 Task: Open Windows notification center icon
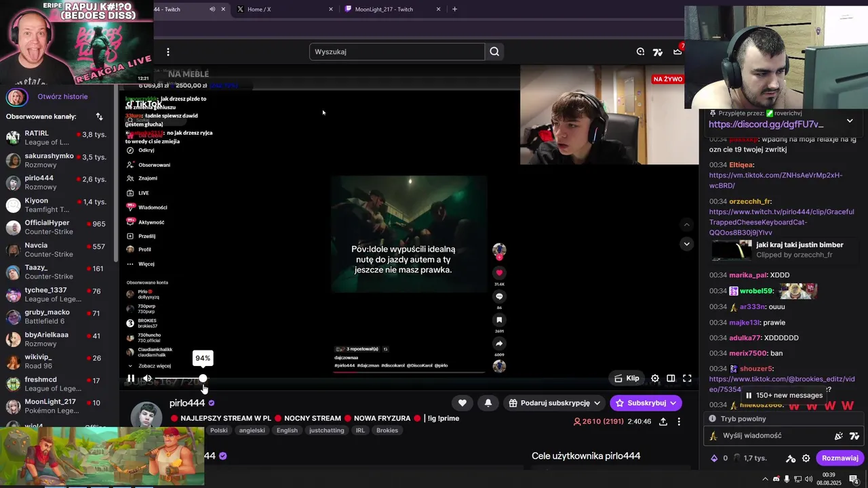point(854,479)
